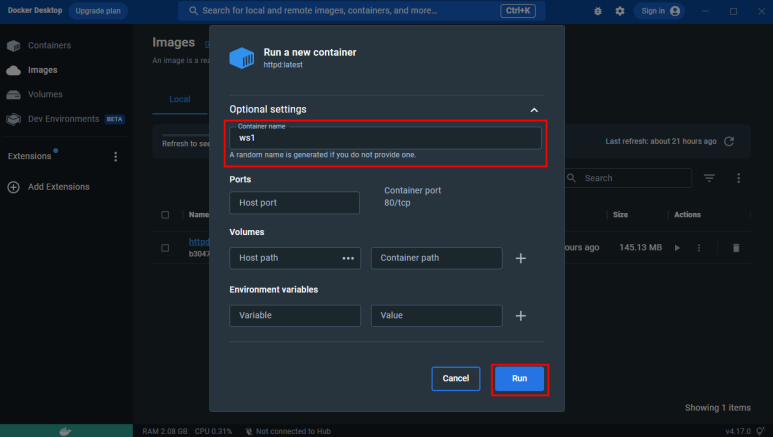773x437 pixels.
Task: Click the Last refresh timestamp text
Action: pyautogui.click(x=661, y=141)
